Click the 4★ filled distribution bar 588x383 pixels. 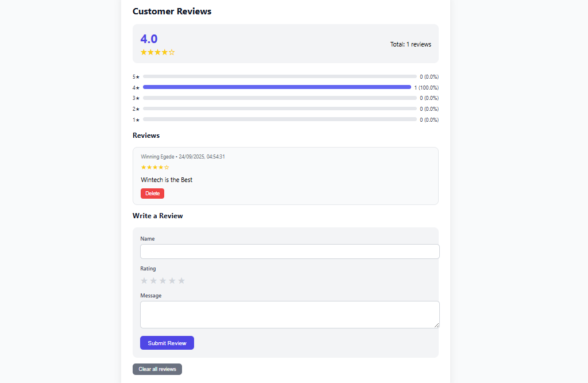(277, 87)
